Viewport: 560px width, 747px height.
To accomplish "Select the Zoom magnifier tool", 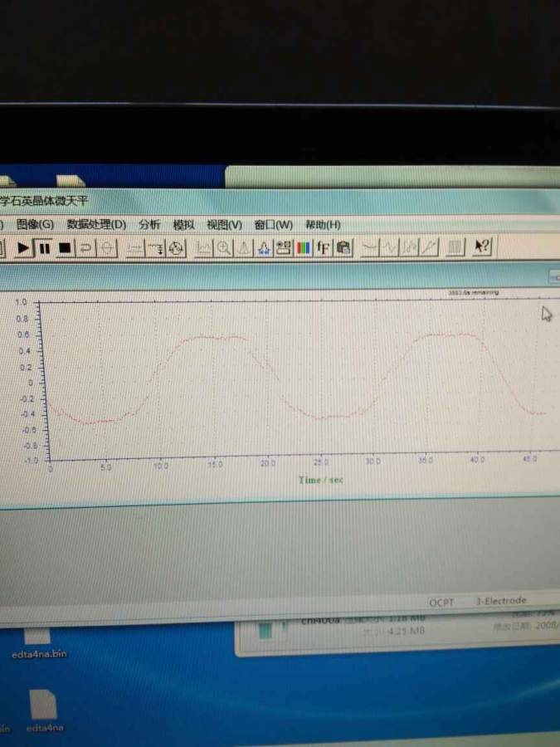I will (224, 247).
